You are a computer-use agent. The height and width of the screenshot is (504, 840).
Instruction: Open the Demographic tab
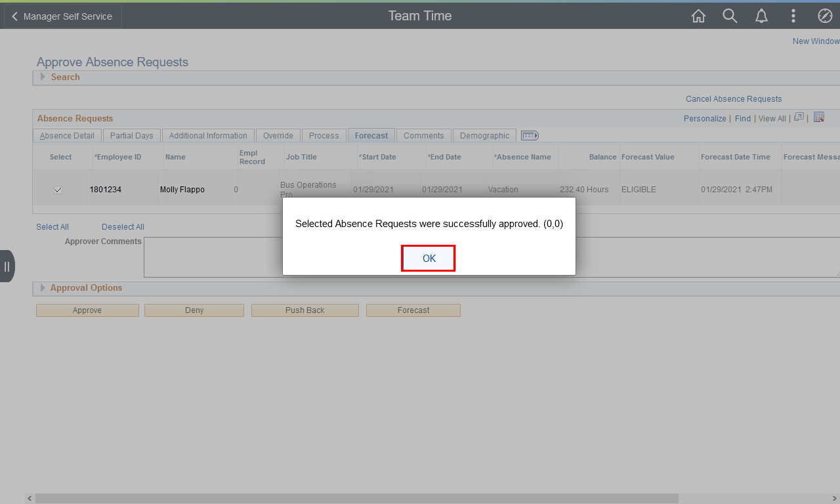click(484, 136)
